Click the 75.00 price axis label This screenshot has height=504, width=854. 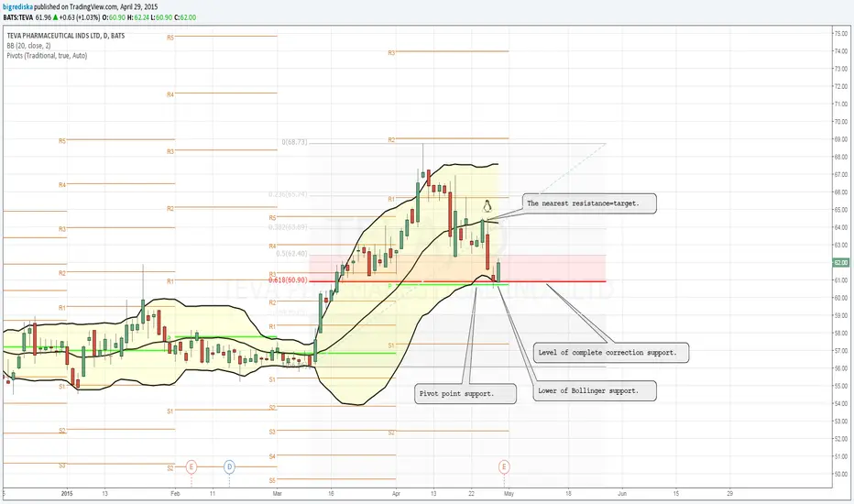coord(840,34)
